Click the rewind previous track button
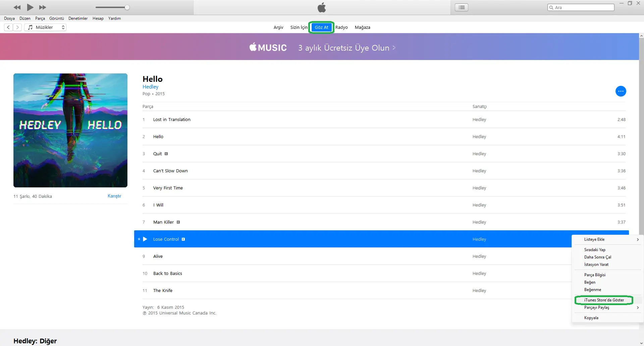The width and height of the screenshot is (644, 346). click(17, 7)
